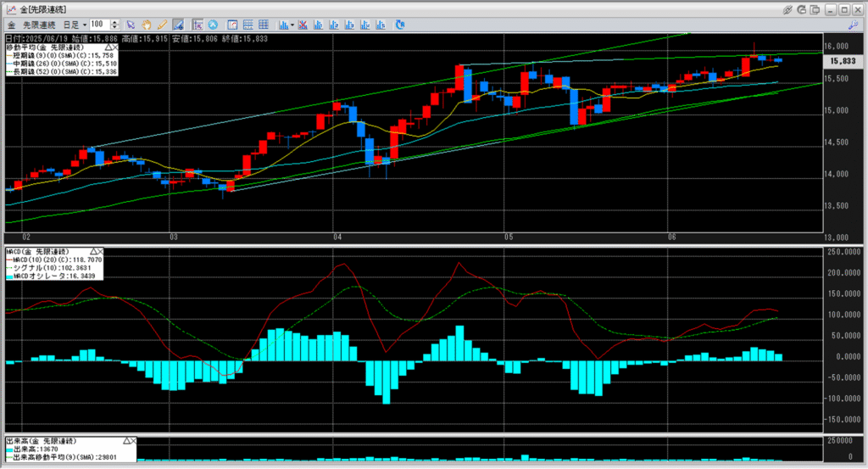Click the current price tag 15,833
The width and height of the screenshot is (868, 469).
(x=843, y=61)
